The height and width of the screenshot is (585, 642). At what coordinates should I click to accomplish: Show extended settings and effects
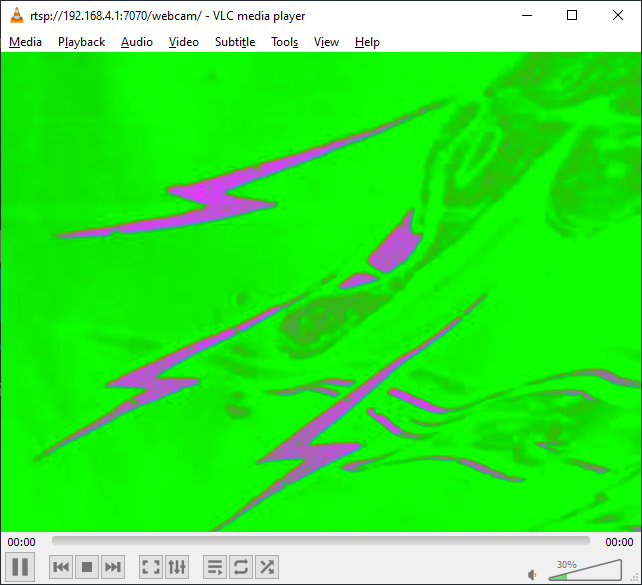(177, 567)
